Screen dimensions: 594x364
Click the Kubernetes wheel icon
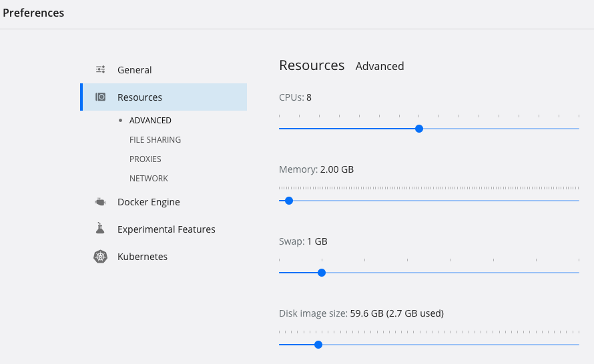tap(100, 257)
